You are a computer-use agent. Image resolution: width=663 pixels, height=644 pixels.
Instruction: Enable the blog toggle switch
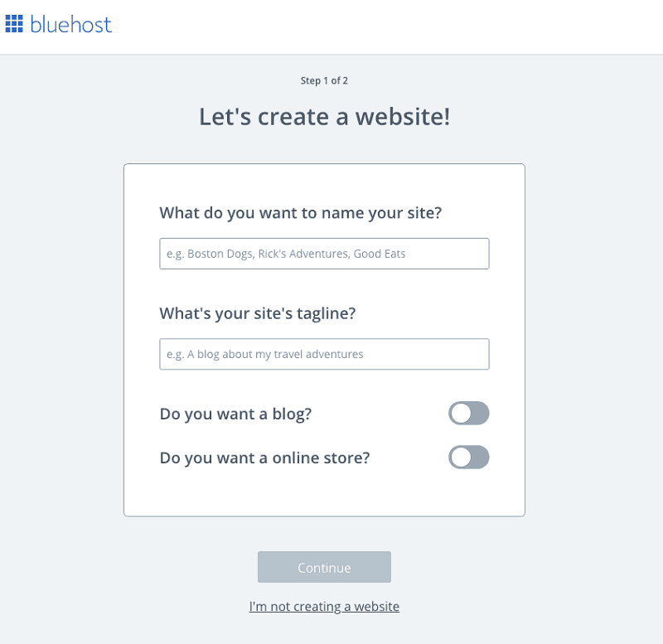pyautogui.click(x=469, y=414)
